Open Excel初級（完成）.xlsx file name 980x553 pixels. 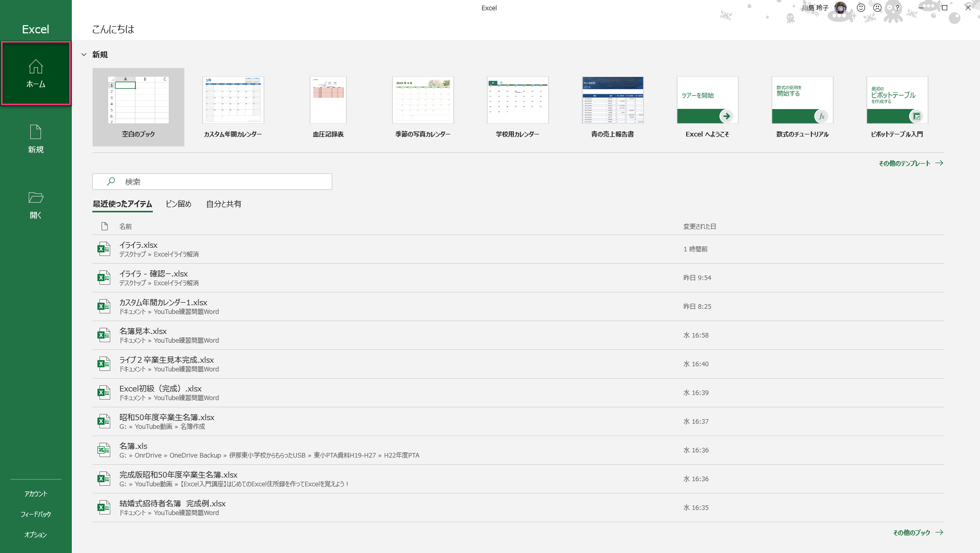(x=161, y=388)
